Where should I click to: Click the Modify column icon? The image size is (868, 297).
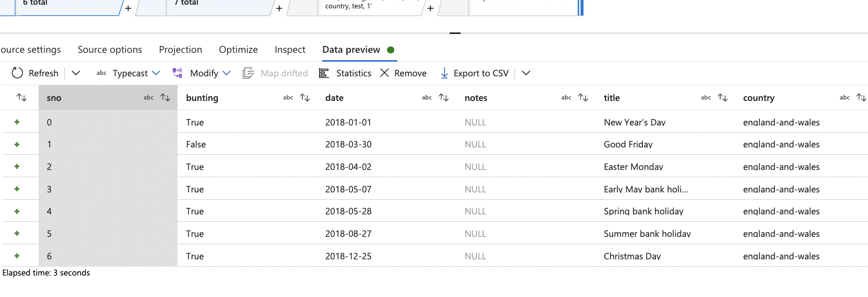tap(178, 73)
